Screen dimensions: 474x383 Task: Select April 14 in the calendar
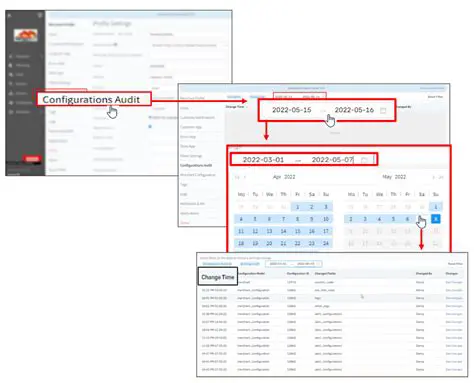click(x=283, y=231)
